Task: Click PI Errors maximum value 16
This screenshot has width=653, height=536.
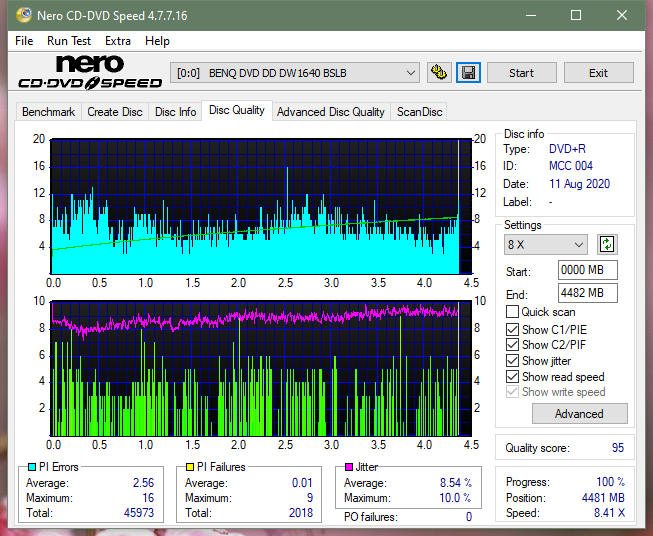Action: (x=148, y=498)
